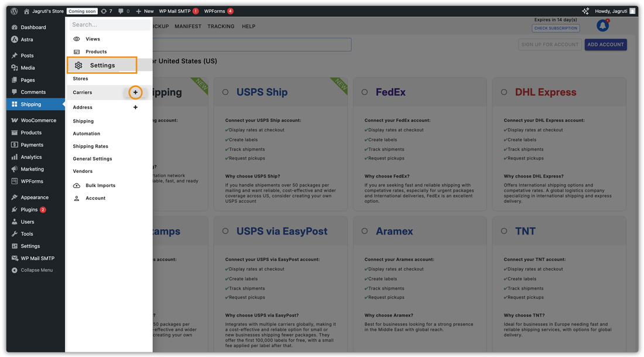Select the DHL Express radio button
Image resolution: width=644 pixels, height=357 pixels.
tap(504, 92)
